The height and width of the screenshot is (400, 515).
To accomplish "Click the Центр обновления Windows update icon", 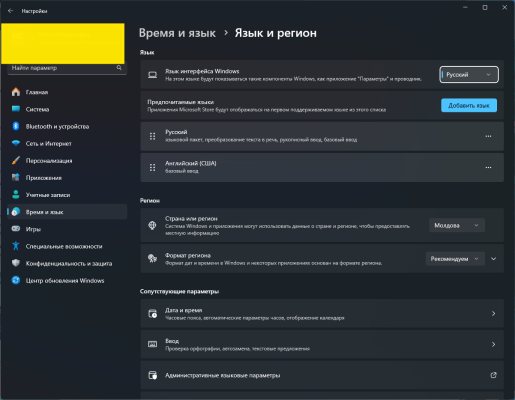I will coord(16,280).
